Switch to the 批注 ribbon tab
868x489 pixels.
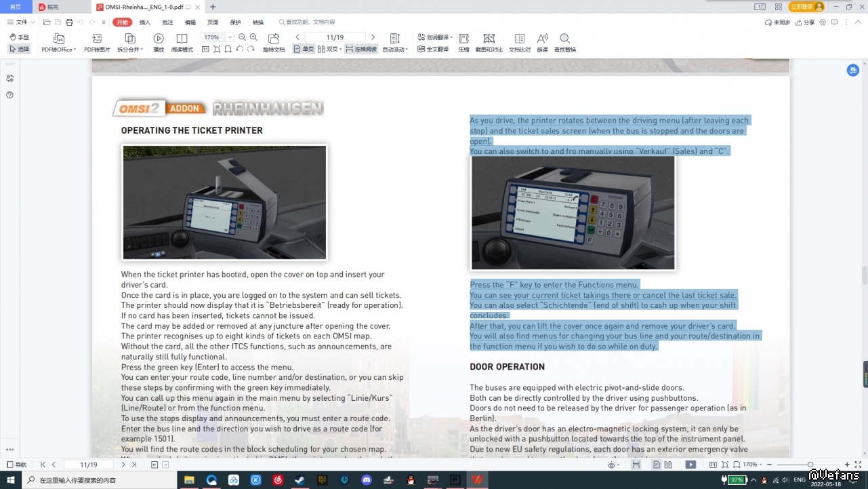pos(167,22)
